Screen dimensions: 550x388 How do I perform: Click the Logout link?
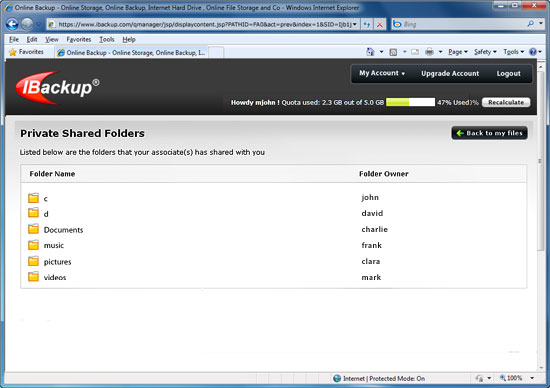(508, 74)
